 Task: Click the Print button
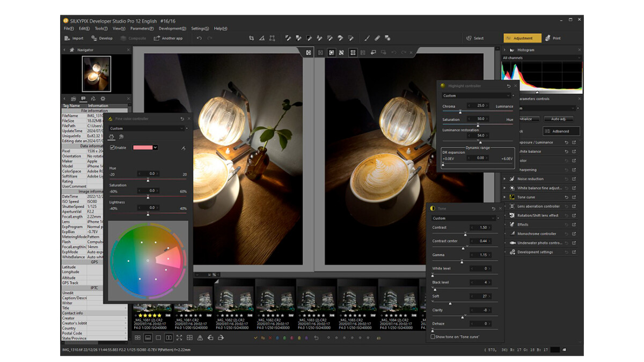(553, 38)
